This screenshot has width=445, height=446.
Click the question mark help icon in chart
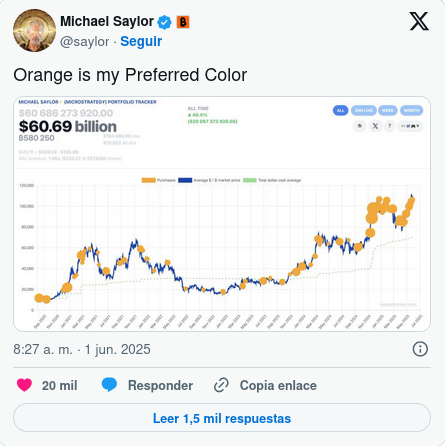point(389,126)
